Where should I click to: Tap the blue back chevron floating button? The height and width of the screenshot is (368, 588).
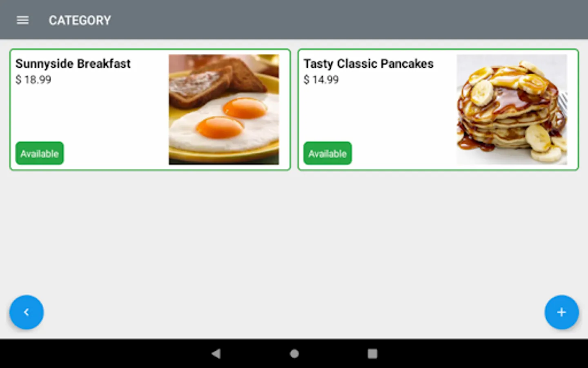click(x=27, y=312)
